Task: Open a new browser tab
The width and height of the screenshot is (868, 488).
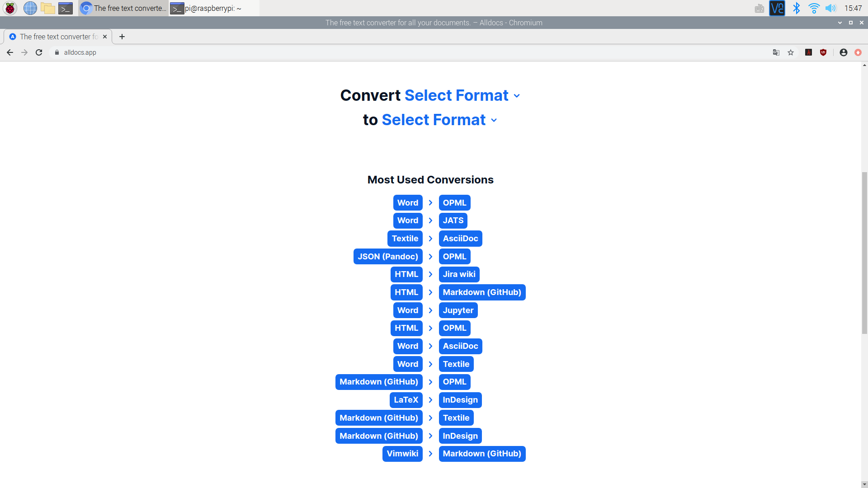Action: point(122,37)
